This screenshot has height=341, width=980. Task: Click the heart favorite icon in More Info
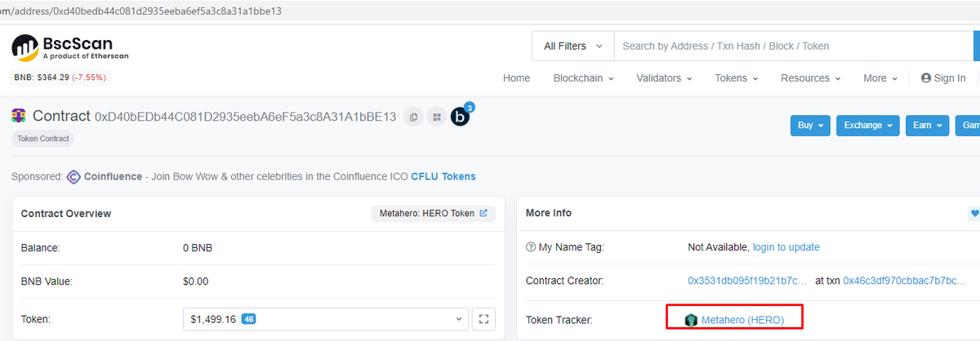point(973,214)
